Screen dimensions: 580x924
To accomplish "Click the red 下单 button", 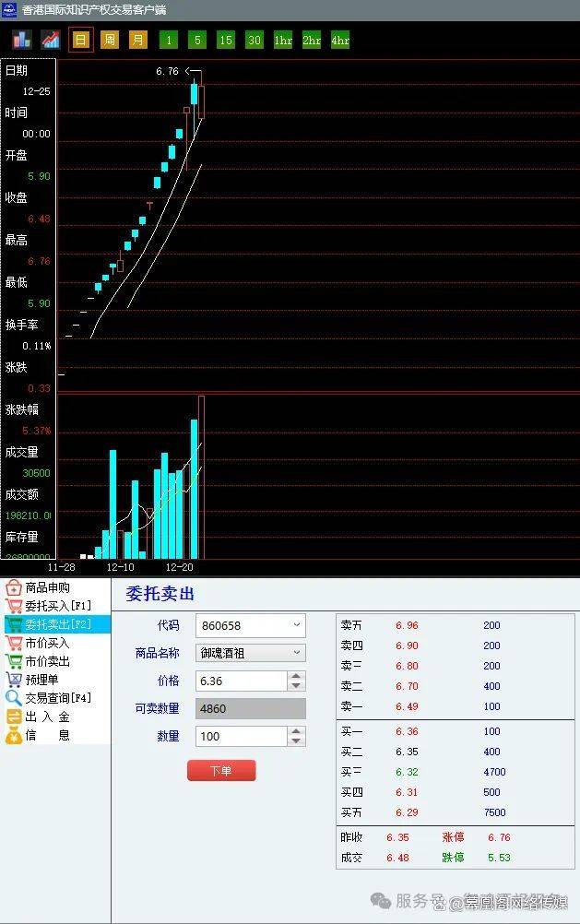I will click(221, 770).
